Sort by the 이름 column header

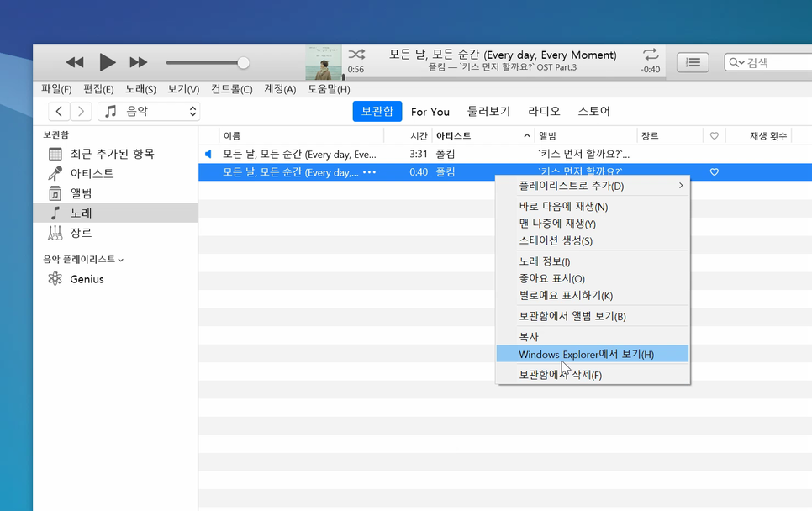coord(302,136)
